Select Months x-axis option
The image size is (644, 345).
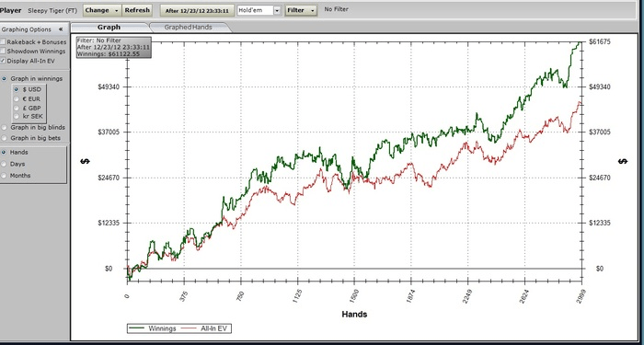[4, 176]
